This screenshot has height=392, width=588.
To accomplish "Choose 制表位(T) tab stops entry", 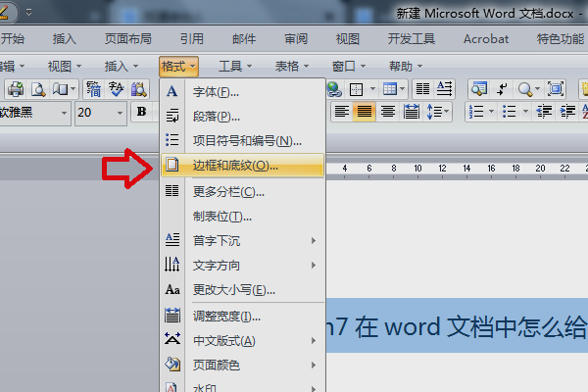I will (242, 217).
